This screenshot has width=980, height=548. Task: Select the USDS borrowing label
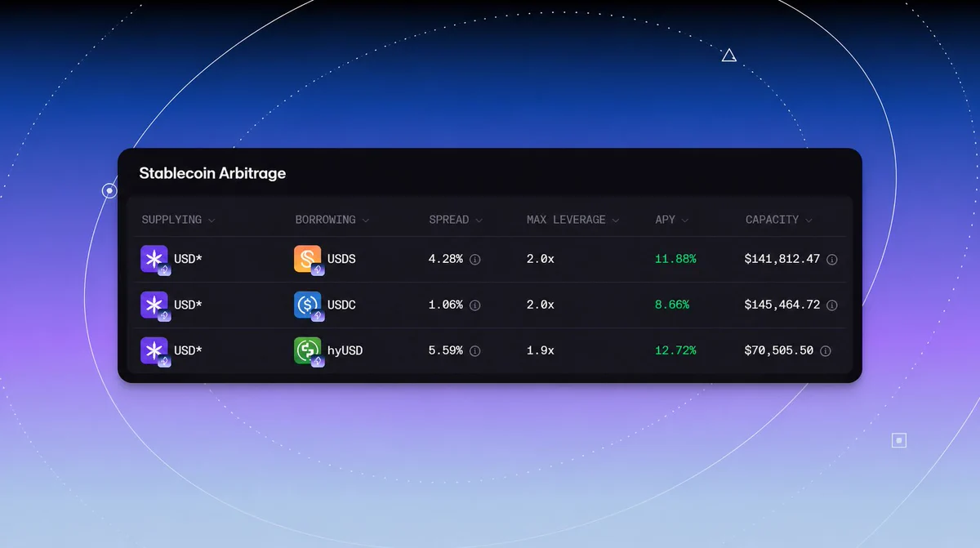(x=341, y=259)
